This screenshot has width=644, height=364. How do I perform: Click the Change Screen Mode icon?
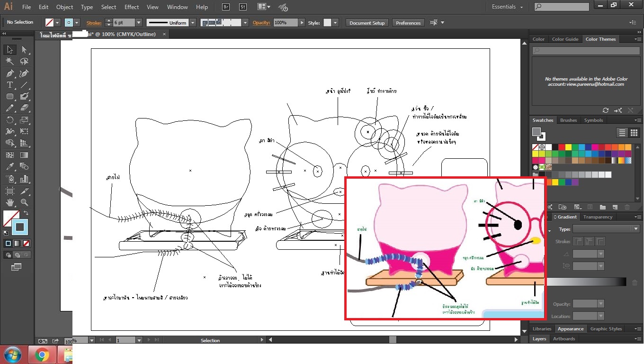pyautogui.click(x=16, y=267)
